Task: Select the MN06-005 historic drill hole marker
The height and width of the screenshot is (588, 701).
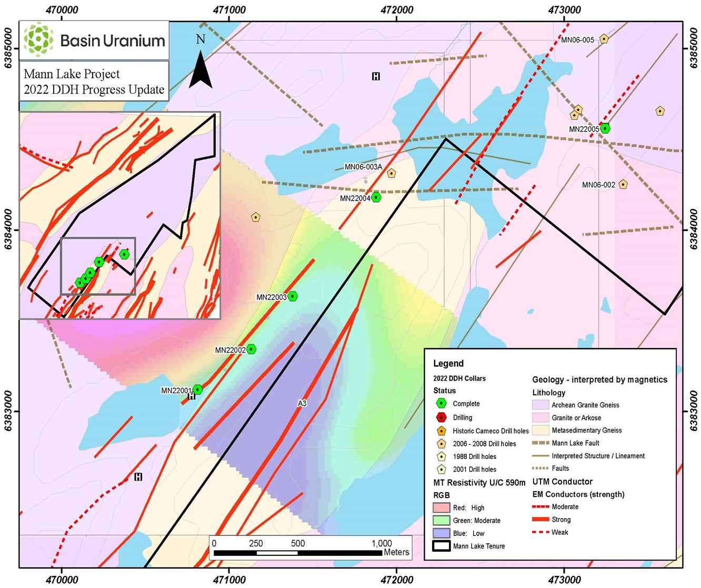Action: tap(604, 38)
